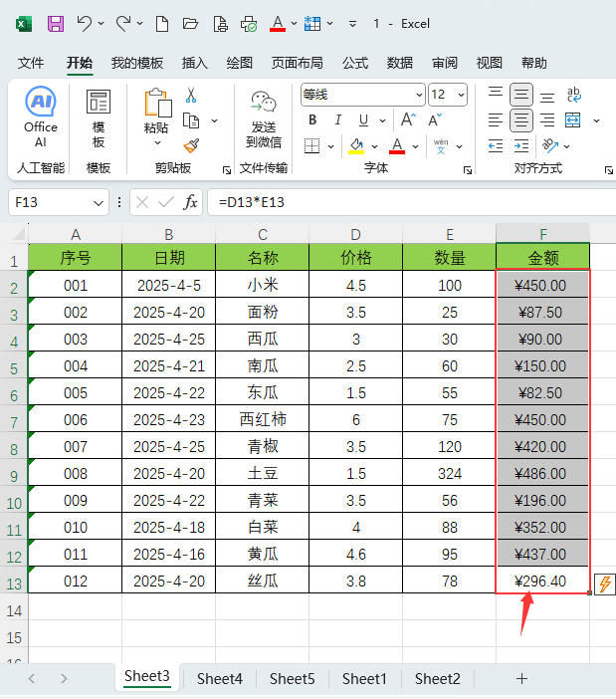Click the Wrap Text icon
Image resolution: width=616 pixels, height=699 pixels.
pyautogui.click(x=573, y=95)
